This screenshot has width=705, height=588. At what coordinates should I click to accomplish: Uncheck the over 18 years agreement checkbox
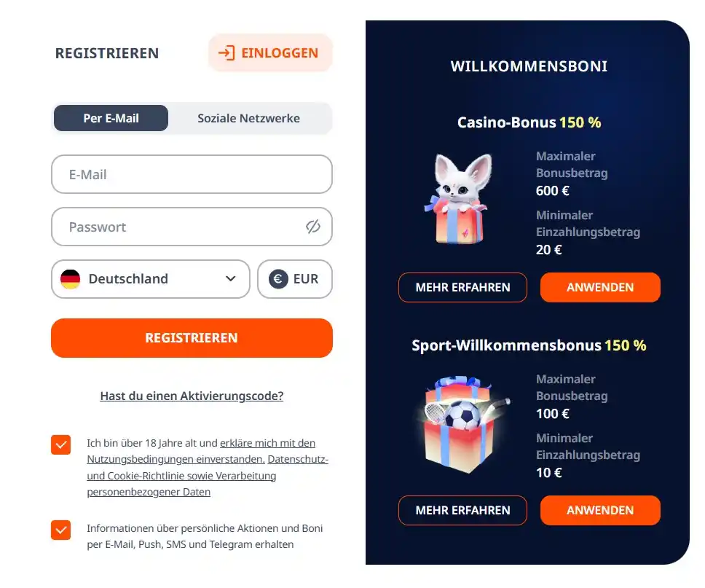coord(61,444)
